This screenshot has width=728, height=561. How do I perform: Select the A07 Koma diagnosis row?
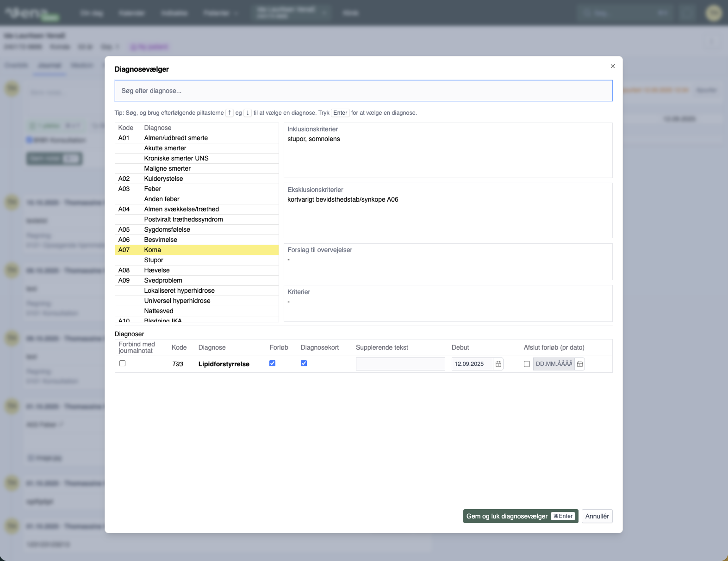point(152,250)
